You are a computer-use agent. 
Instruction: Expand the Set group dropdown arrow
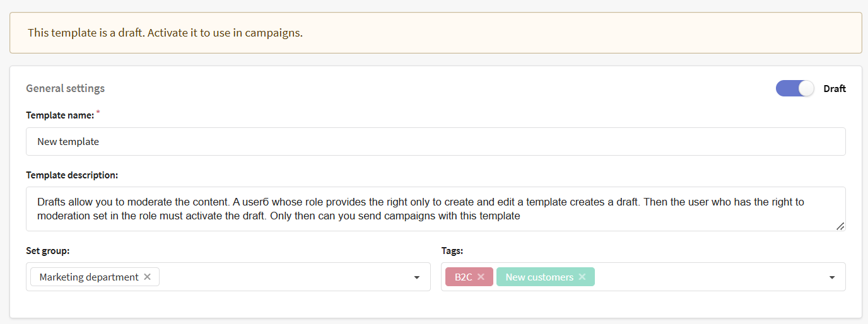click(x=416, y=277)
